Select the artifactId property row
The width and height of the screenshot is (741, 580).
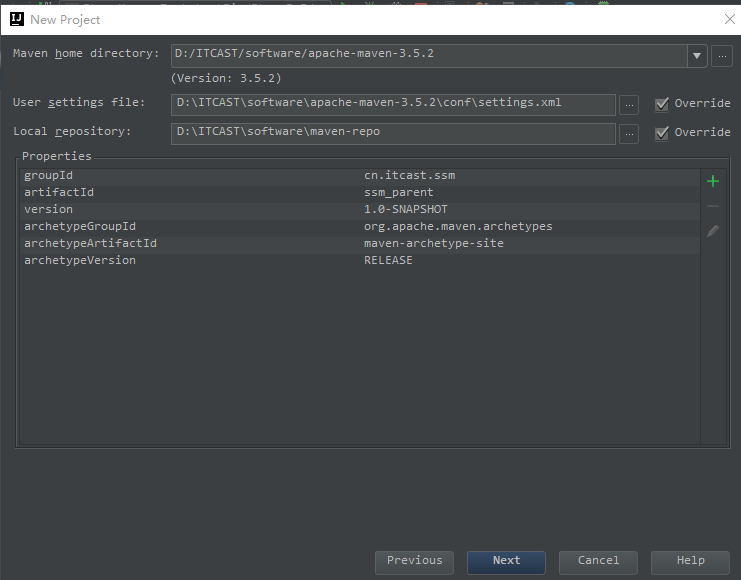tap(360, 192)
